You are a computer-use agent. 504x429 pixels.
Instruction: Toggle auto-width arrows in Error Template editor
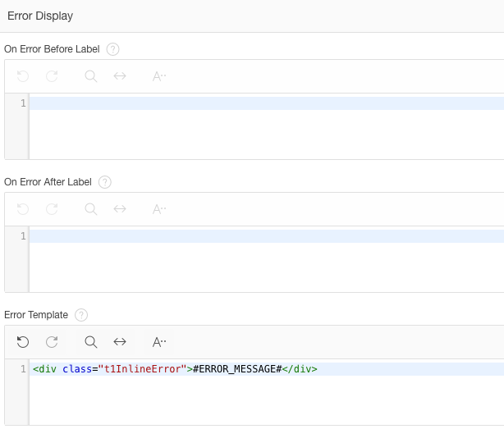[120, 342]
